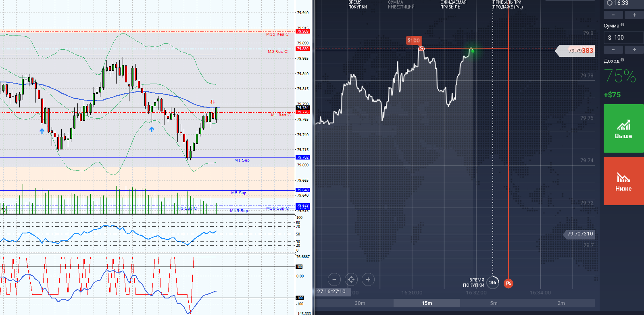The image size is (644, 315).
Task: Open help icon next to Доход
Action: click(622, 60)
